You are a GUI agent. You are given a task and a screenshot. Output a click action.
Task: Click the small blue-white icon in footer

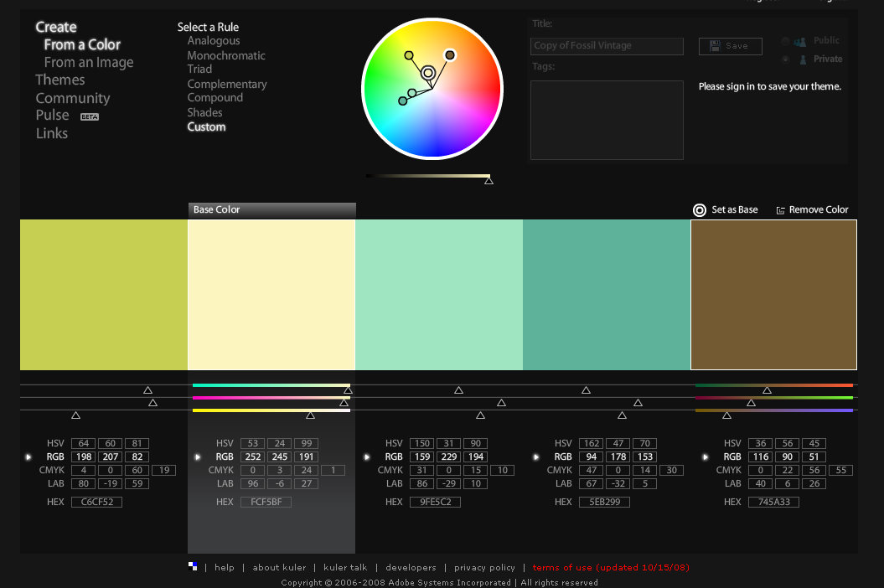(193, 566)
